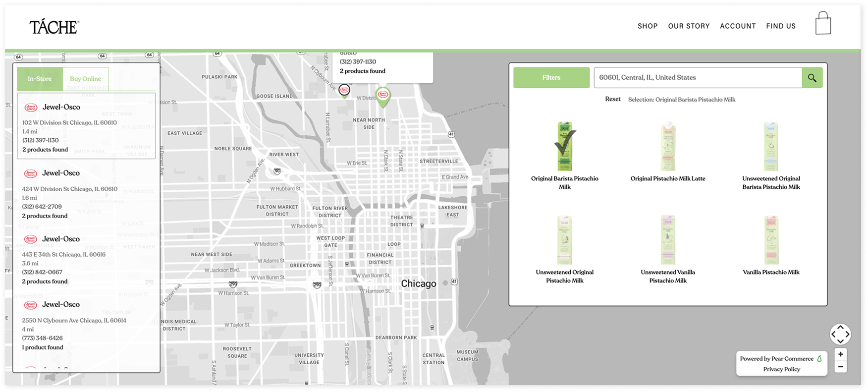
Task: Click Jewel-Osco logo at 443 E 34th St
Action: point(31,239)
